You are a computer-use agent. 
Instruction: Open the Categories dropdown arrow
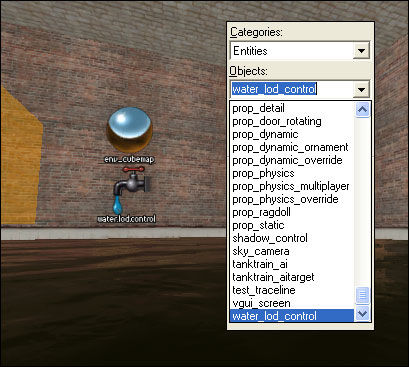tap(361, 51)
